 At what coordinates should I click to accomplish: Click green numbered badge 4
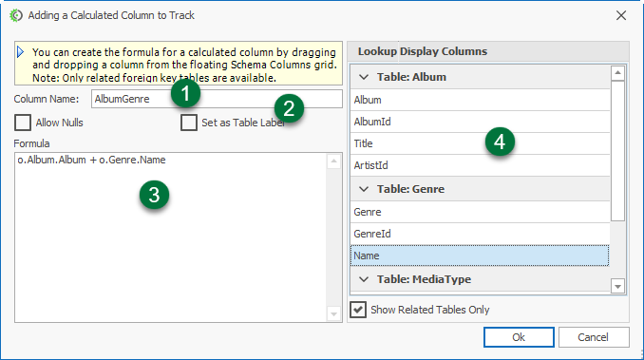[500, 142]
